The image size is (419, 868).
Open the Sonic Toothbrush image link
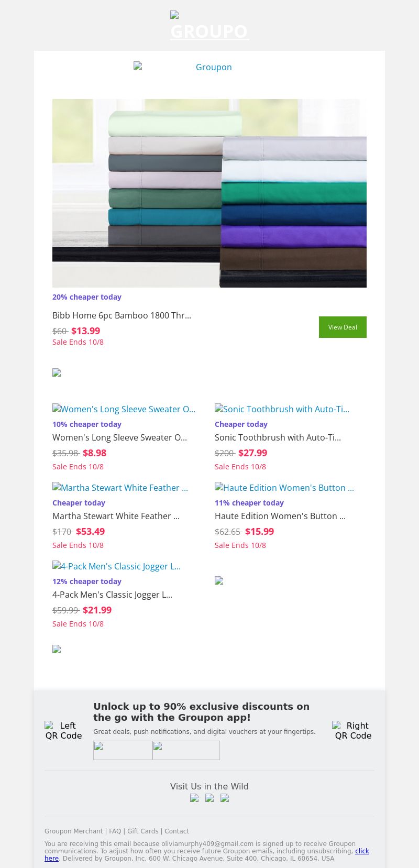pos(282,409)
